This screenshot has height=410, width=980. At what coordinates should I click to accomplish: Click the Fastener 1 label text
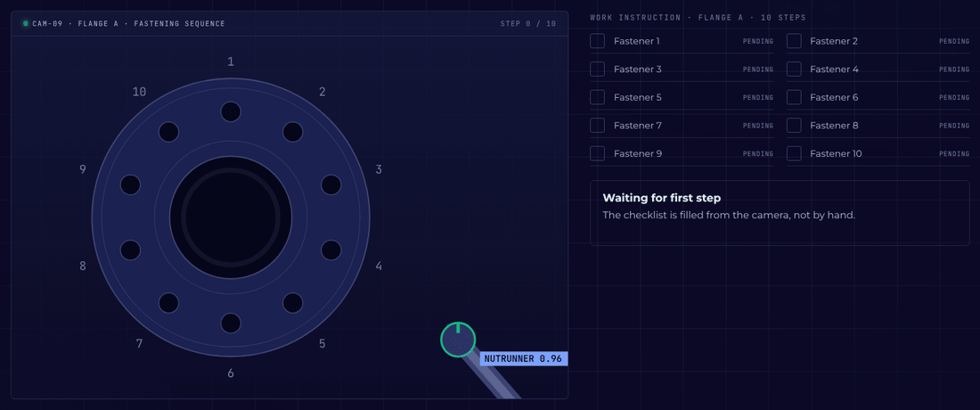tap(636, 41)
